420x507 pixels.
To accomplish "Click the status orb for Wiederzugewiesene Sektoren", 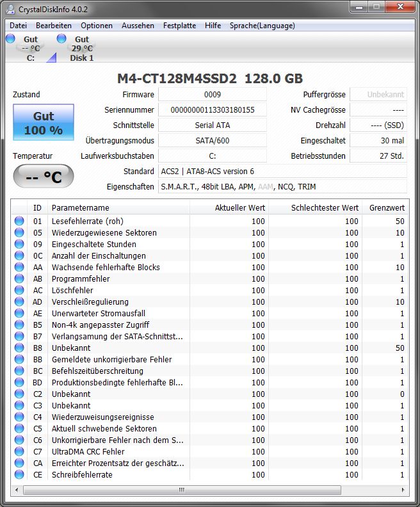I will pos(19,232).
